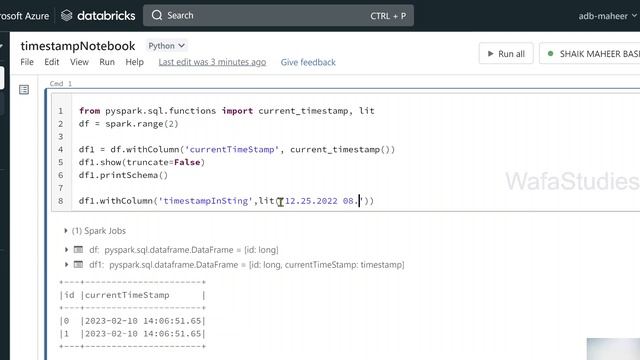Screen dimensions: 640x360
Task: Click the df1.printSchema() line
Action: tap(123, 175)
